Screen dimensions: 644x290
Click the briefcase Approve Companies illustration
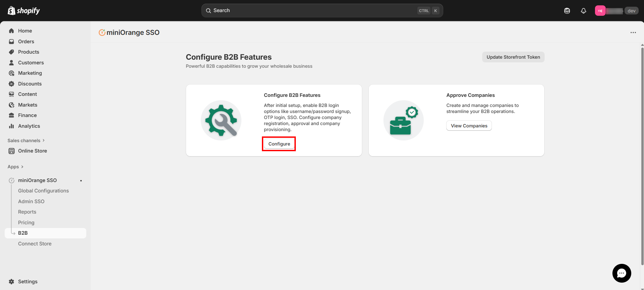(404, 120)
